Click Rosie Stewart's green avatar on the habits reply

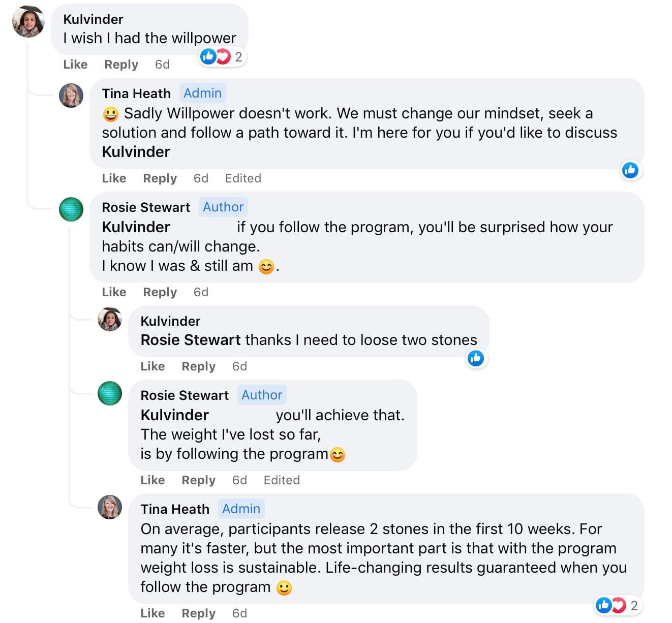pyautogui.click(x=71, y=209)
